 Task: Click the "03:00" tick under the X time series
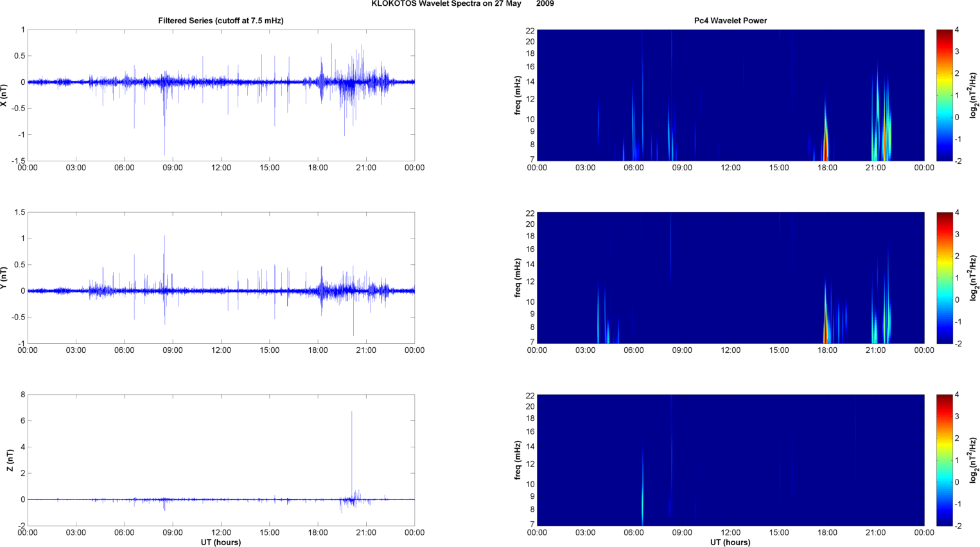pos(76,168)
